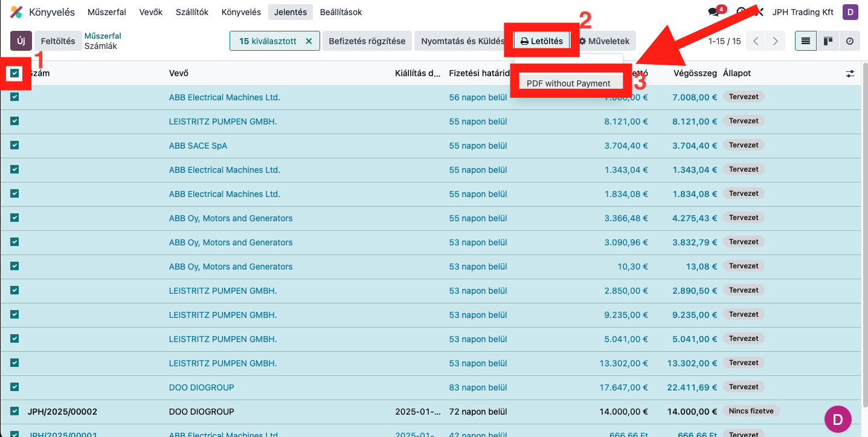
Task: Click the Befizetés rögzítése button
Action: [x=367, y=41]
